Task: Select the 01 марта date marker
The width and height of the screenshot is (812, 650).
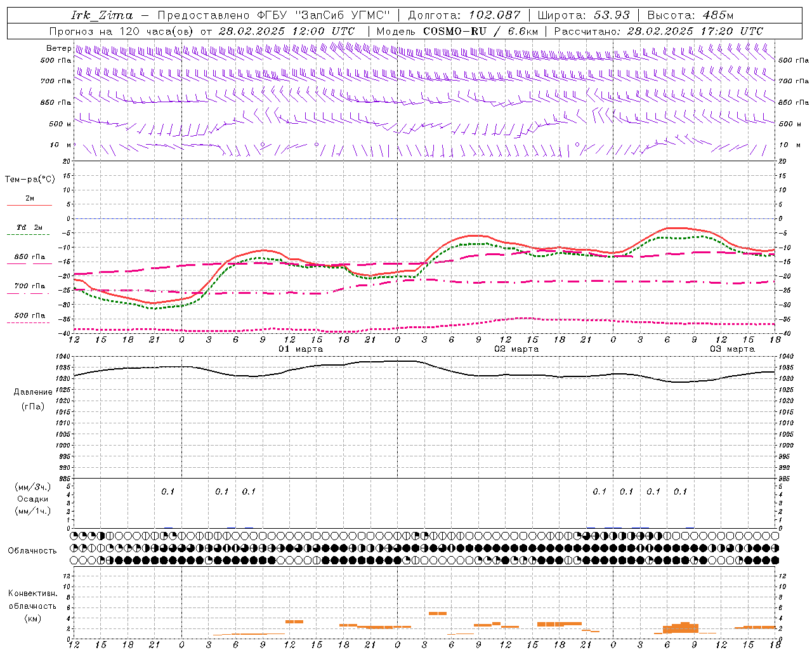Action: (301, 349)
